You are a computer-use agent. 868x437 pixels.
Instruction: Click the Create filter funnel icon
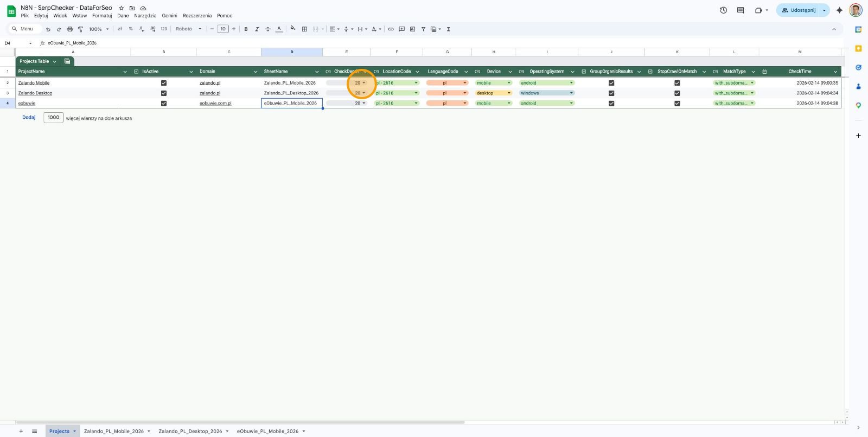pos(423,29)
